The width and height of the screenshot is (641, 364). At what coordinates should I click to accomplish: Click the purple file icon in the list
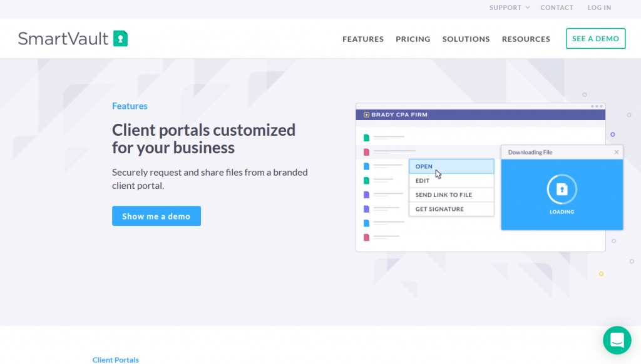click(365, 195)
